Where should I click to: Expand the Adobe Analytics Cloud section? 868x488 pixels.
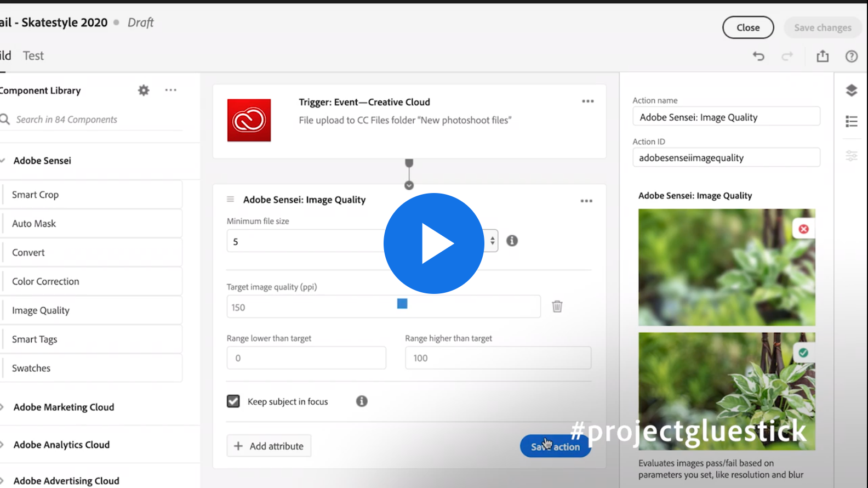(x=2, y=445)
